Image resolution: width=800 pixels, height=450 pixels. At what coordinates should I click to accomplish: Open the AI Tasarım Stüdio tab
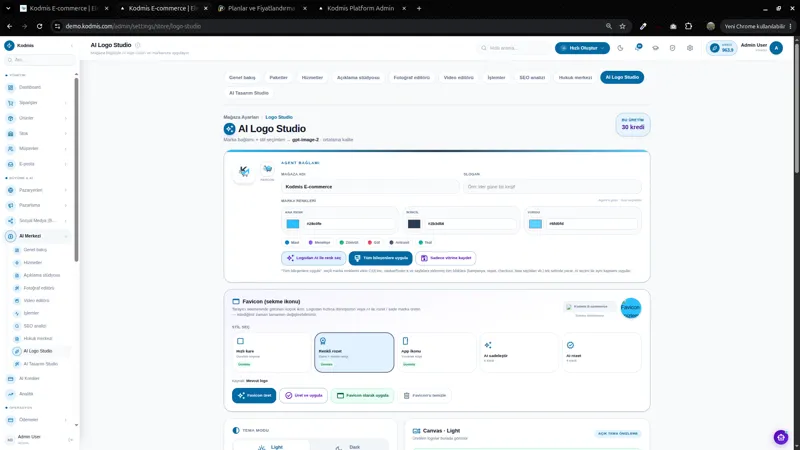[x=248, y=93]
